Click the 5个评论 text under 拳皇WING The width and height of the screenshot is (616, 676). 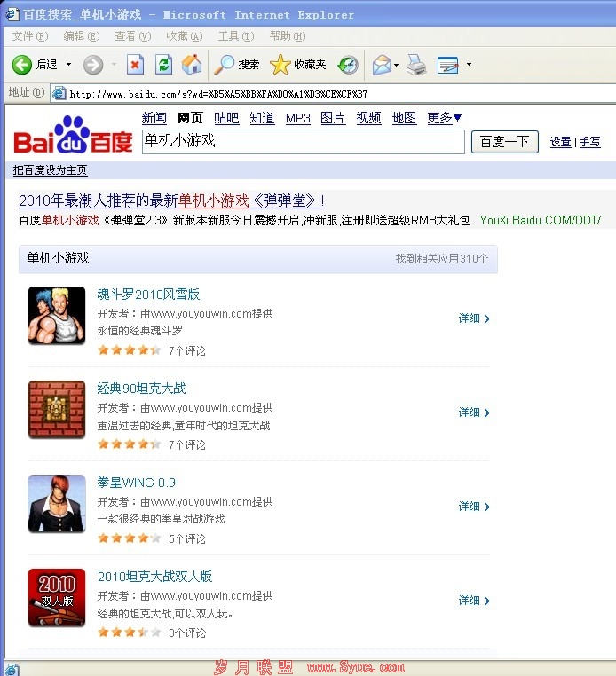tap(187, 538)
